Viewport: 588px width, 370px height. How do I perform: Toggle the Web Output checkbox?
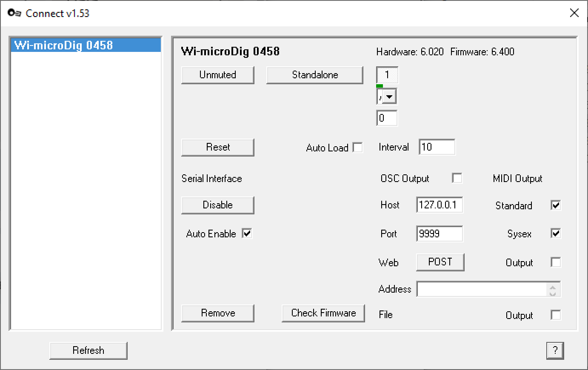click(556, 262)
